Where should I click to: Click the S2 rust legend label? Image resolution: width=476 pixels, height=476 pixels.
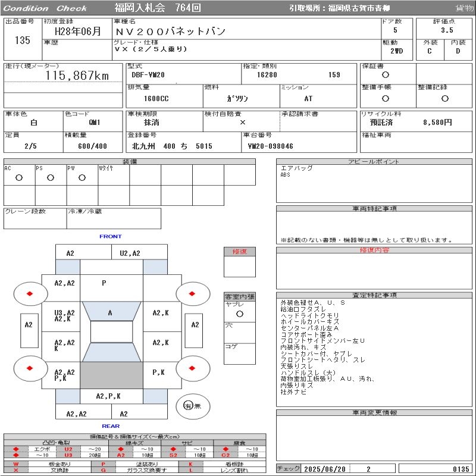point(173,455)
